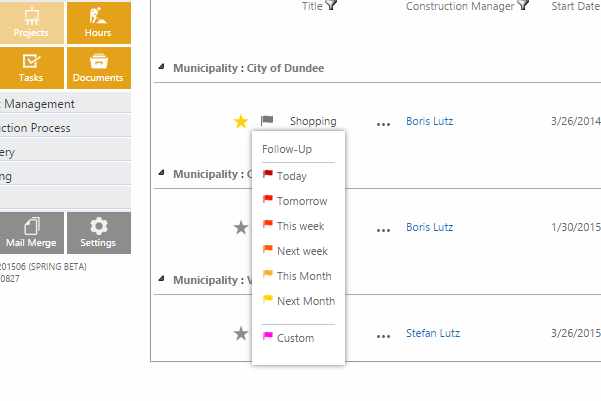Viewport: 601px width, 401px height.
Task: Choose Next week follow-up option
Action: tap(301, 251)
